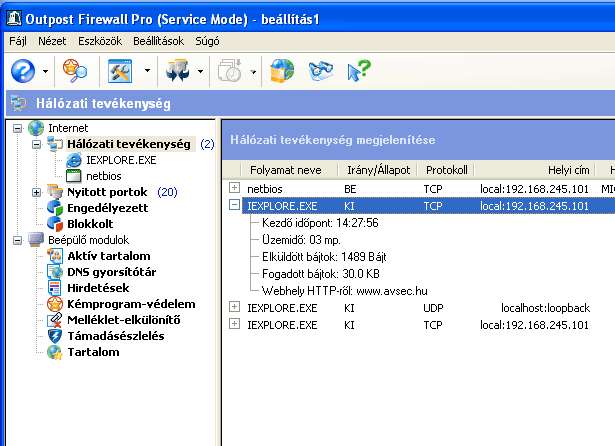
Task: Collapse the Beépülő modulok tree node
Action: point(17,240)
